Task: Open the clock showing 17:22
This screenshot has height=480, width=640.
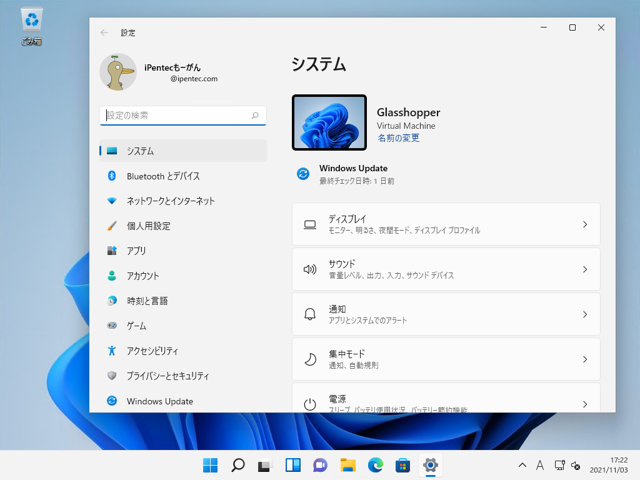Action: 609,465
